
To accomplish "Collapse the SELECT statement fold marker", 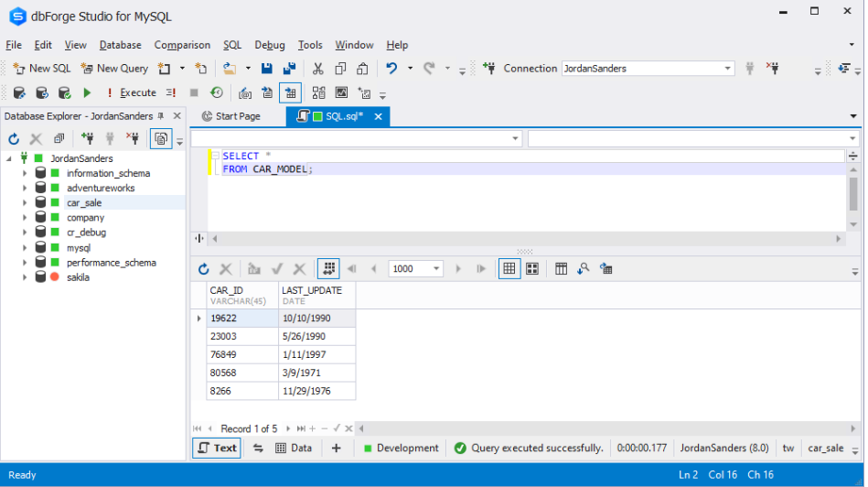I will tap(215, 156).
